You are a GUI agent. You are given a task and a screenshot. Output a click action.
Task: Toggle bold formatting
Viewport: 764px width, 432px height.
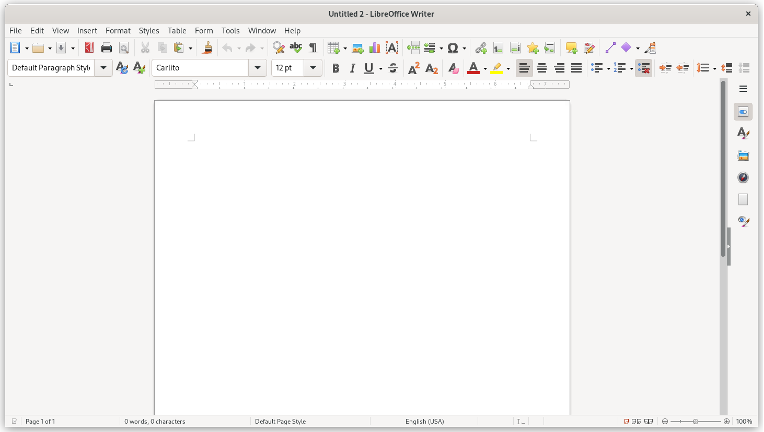335,68
